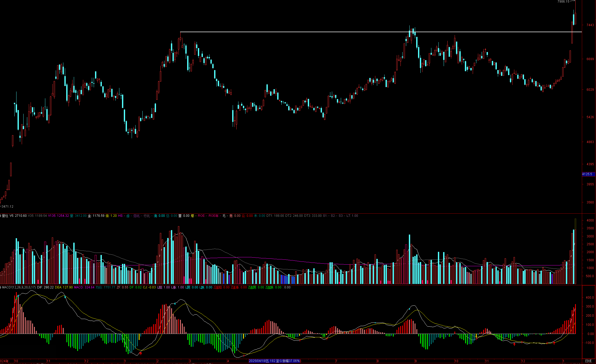Click the blue 2025/04/18 date info tag

274,361
